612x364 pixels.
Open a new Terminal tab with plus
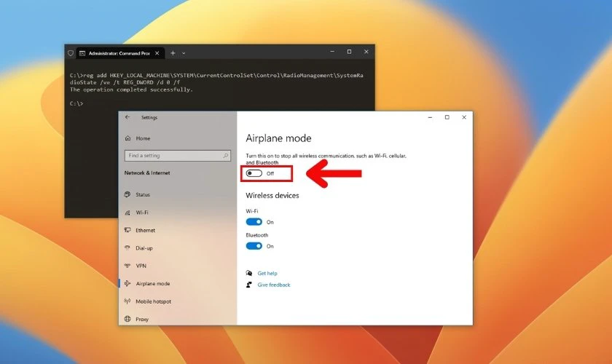[x=173, y=53]
